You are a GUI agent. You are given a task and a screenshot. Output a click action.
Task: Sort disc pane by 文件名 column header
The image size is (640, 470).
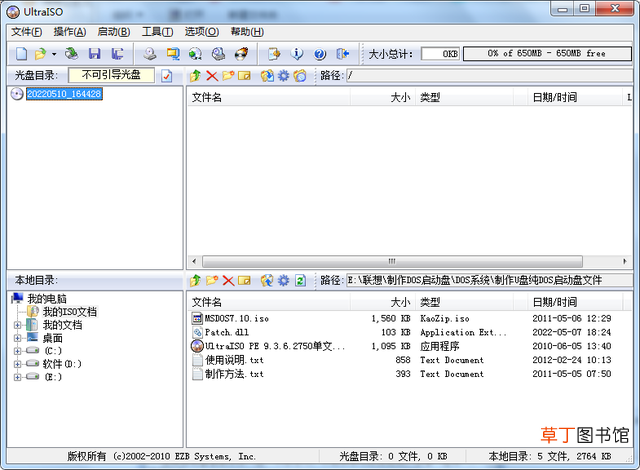pos(269,98)
